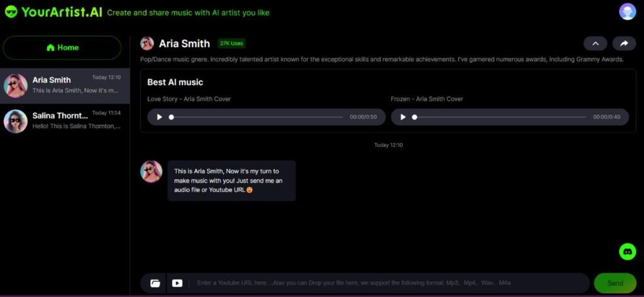Play Love Story - Aria Smith Cover
Viewport: 644px width, 297px height.
pyautogui.click(x=159, y=117)
